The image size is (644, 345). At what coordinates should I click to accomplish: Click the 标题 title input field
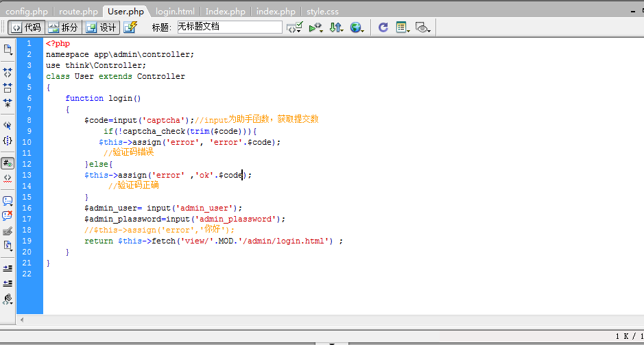point(229,27)
